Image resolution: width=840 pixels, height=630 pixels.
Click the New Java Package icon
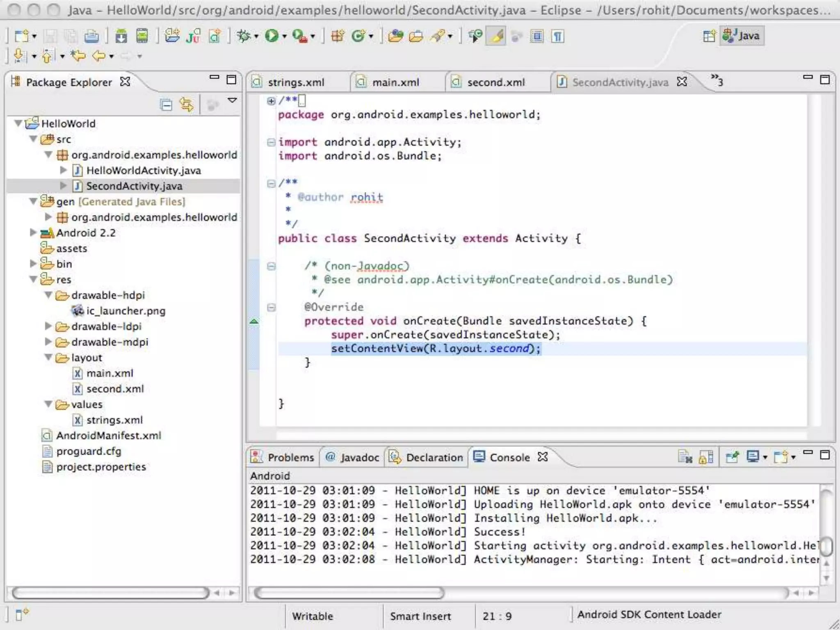pos(338,36)
